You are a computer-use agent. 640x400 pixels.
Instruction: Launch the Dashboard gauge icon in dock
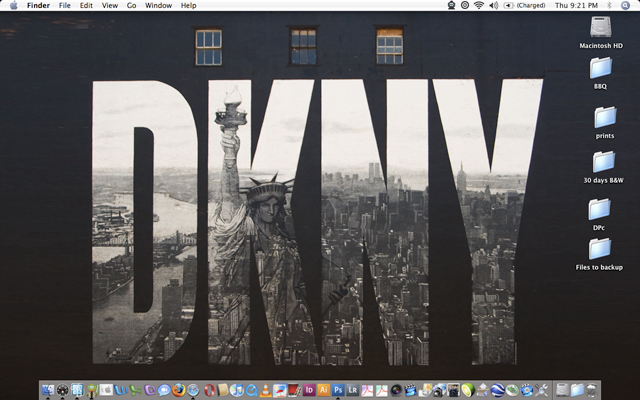pyautogui.click(x=62, y=391)
